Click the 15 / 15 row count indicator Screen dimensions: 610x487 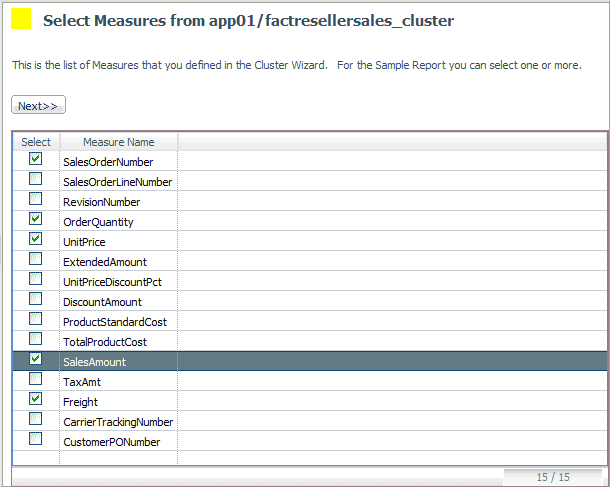click(x=551, y=477)
